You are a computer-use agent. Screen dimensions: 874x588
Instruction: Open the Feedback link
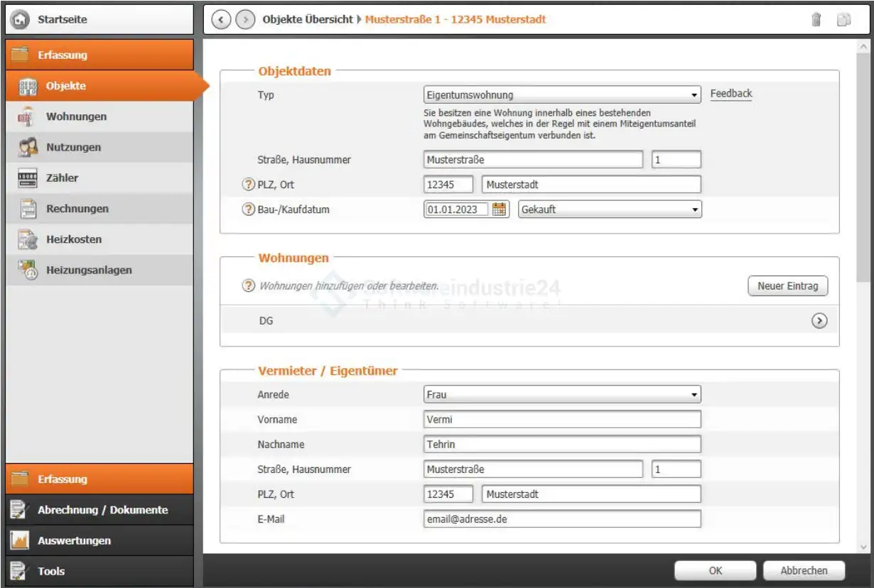point(730,94)
